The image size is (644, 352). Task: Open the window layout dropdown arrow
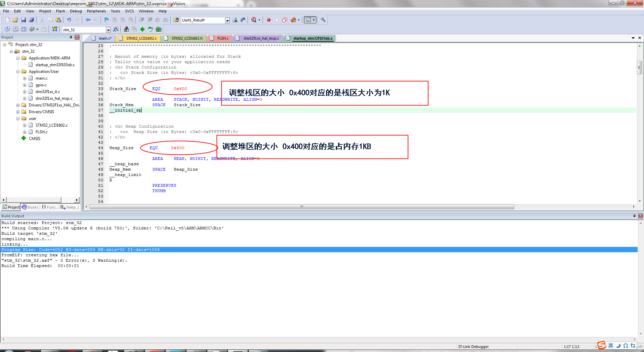click(314, 20)
